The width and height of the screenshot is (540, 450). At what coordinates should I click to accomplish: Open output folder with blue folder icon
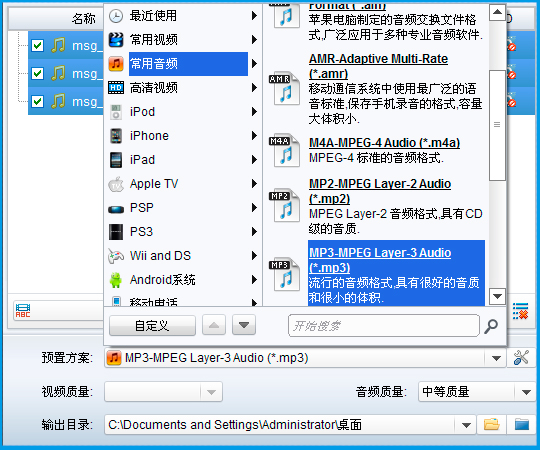click(521, 425)
